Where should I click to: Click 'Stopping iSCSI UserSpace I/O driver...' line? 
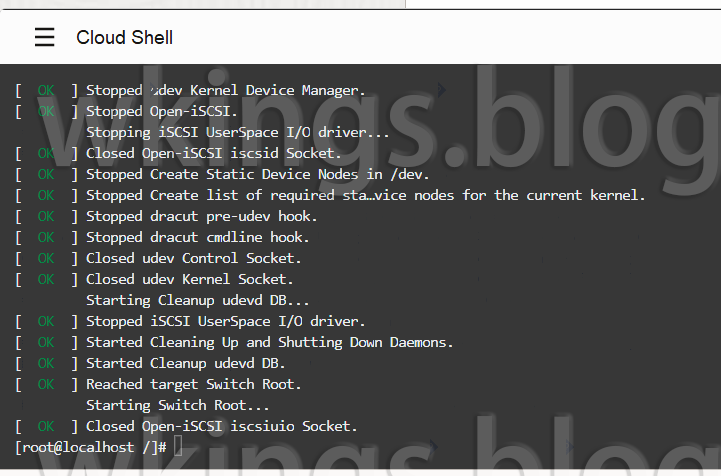238,133
